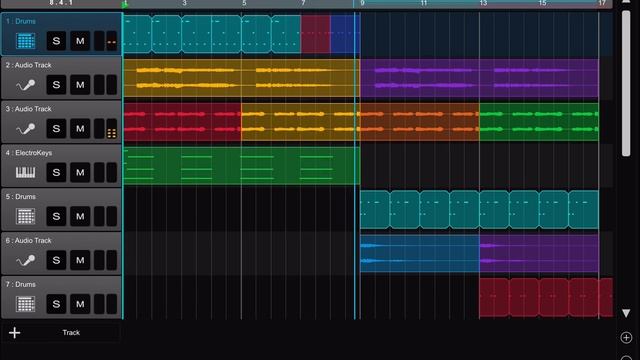Viewport: 640px width, 360px height.
Task: Open the drum grid icon on track 1 Drums
Action: (x=25, y=41)
